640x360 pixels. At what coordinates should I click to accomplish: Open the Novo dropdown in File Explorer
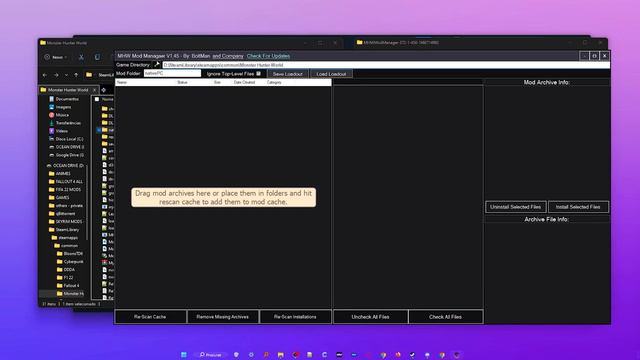pos(56,57)
